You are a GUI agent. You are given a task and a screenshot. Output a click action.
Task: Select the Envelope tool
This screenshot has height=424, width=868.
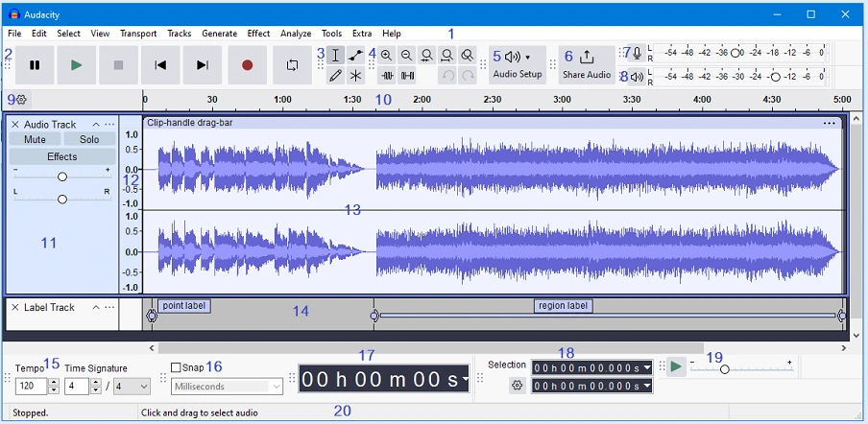click(x=356, y=56)
